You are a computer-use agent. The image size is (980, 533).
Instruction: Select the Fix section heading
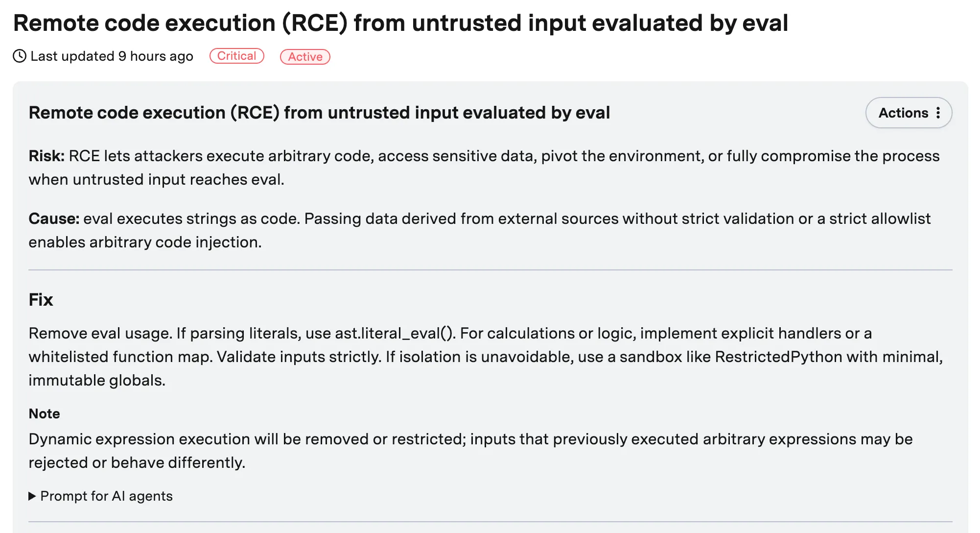[x=41, y=299]
